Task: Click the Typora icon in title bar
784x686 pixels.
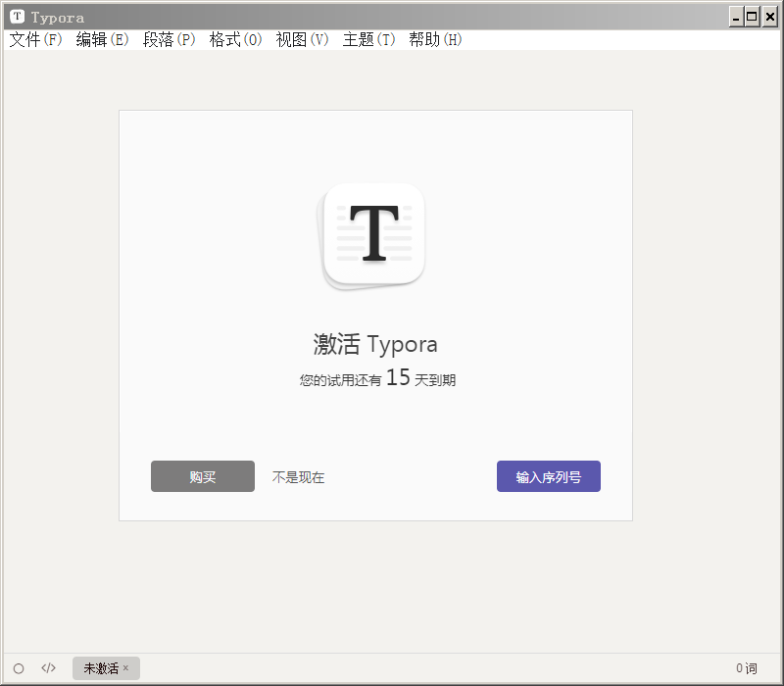Action: tap(17, 17)
